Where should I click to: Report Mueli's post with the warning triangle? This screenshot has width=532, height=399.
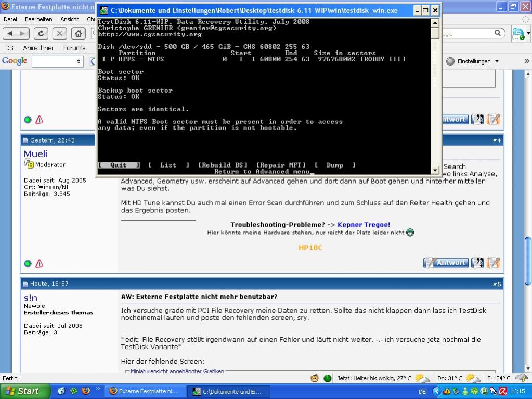tap(40, 264)
